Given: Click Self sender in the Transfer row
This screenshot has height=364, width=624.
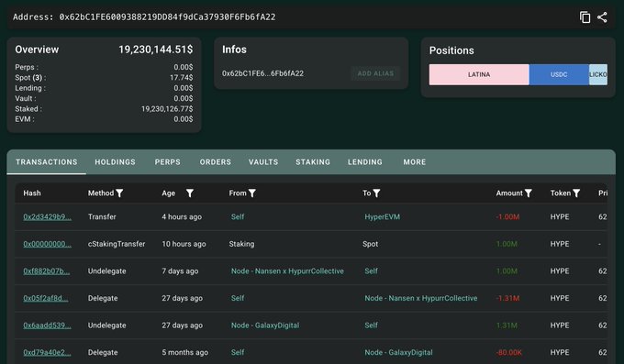Looking at the screenshot, I should click(238, 216).
